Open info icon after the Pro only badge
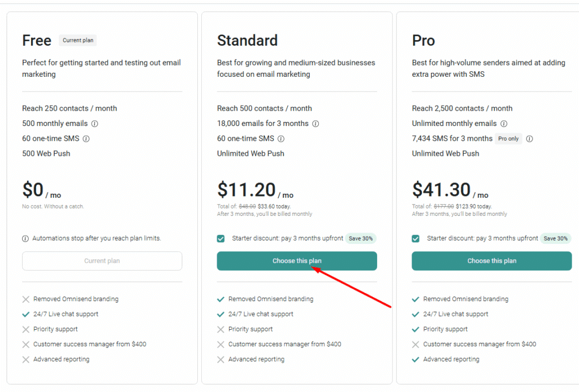579x392 pixels. [x=529, y=139]
